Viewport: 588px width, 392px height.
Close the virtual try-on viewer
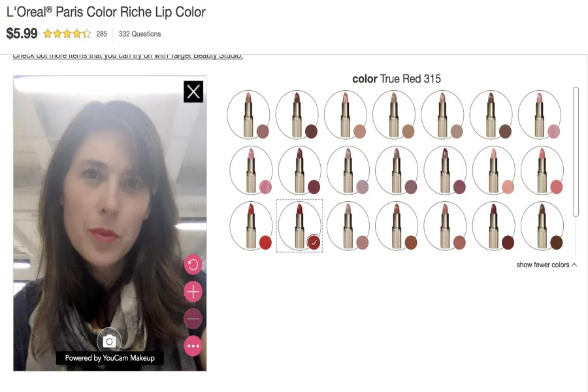(192, 92)
